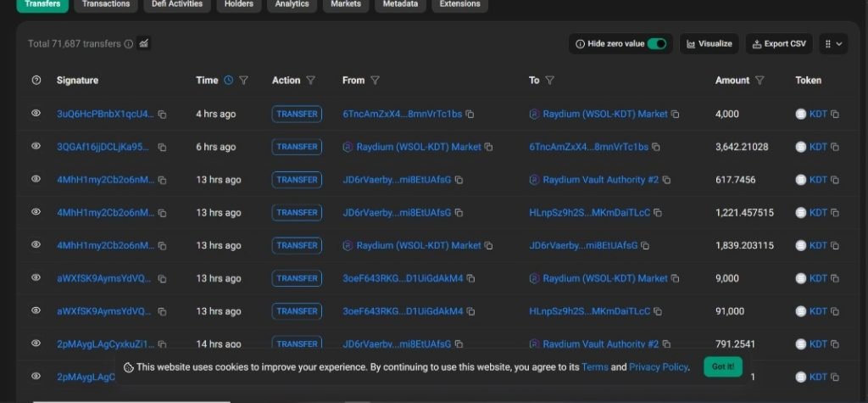Click the help icon in table header
Image resolution: width=868 pixels, height=403 pixels.
pyautogui.click(x=36, y=81)
